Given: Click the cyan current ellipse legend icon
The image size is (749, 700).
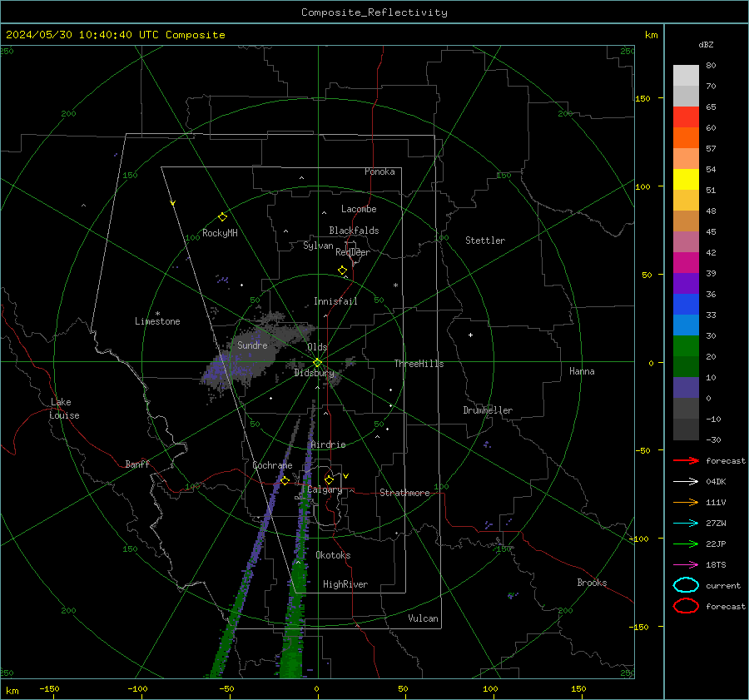Looking at the screenshot, I should point(686,585).
